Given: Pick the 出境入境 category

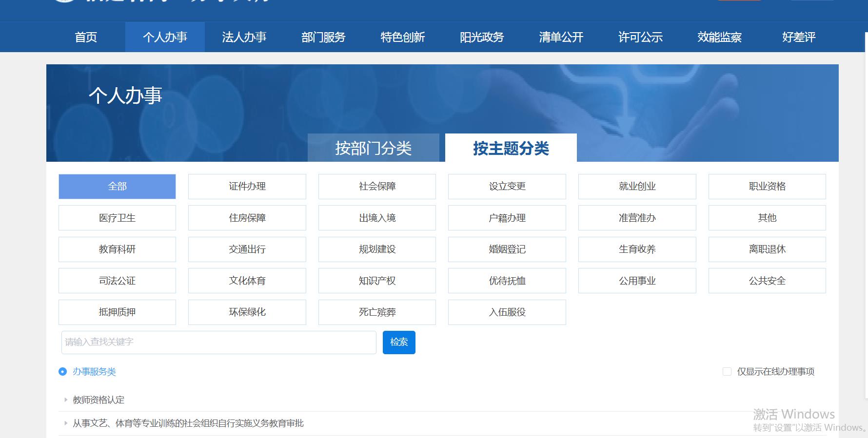Looking at the screenshot, I should [x=377, y=218].
